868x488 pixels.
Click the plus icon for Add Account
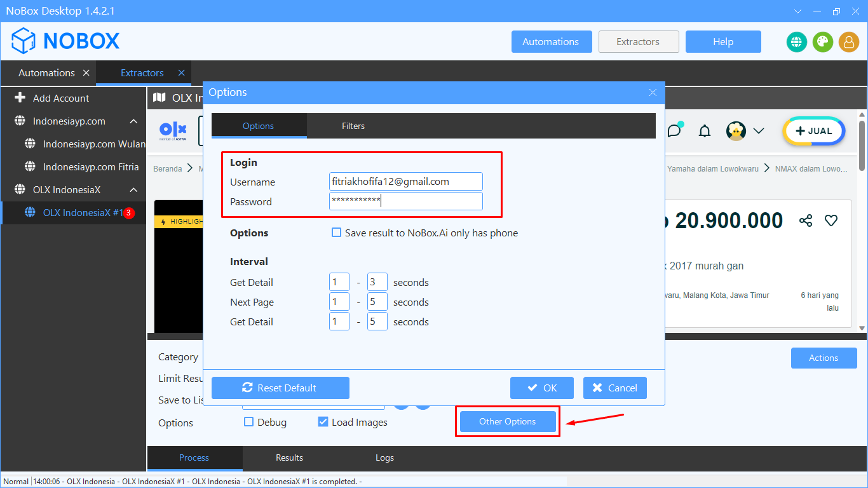20,98
